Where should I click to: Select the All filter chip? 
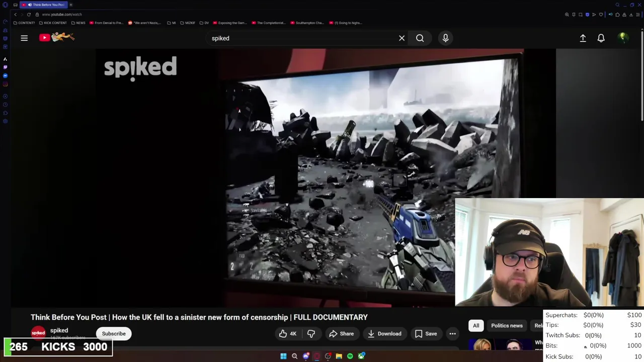tap(476, 325)
